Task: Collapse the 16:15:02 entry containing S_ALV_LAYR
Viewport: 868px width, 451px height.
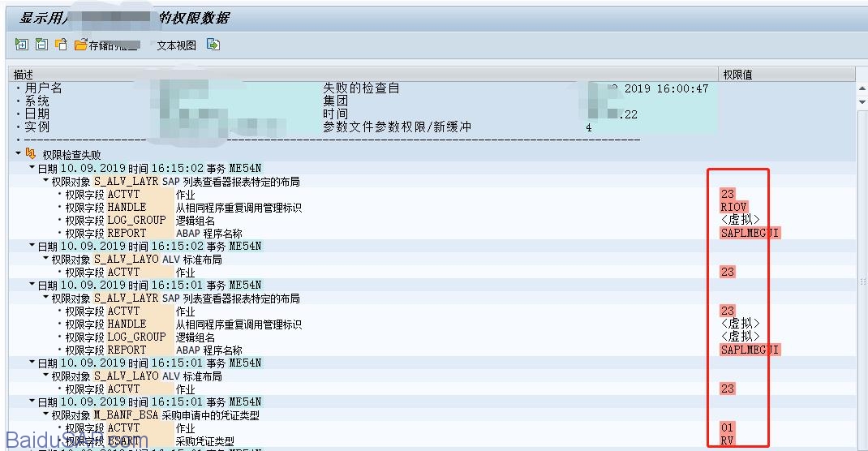Action: (32, 167)
